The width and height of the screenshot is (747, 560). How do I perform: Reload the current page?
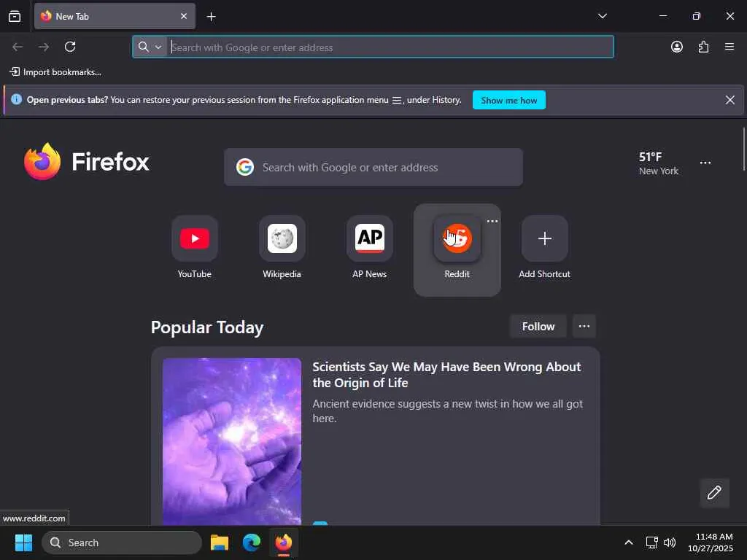[70, 47]
